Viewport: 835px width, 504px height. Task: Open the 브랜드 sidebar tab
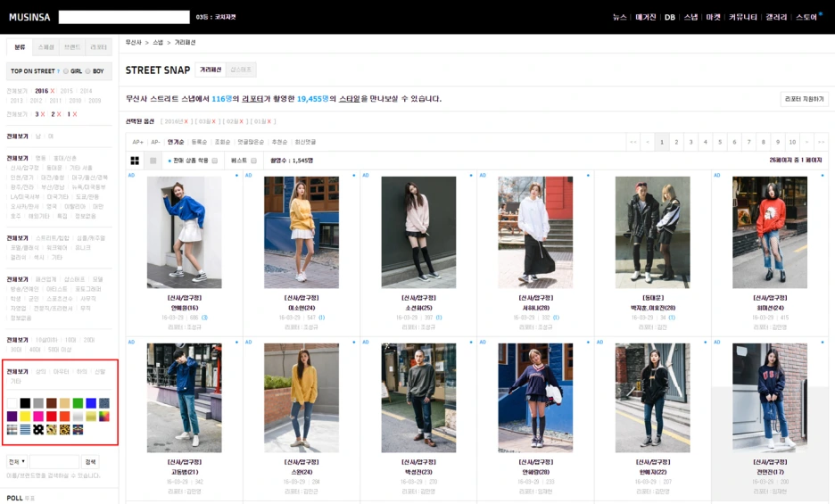(72, 47)
